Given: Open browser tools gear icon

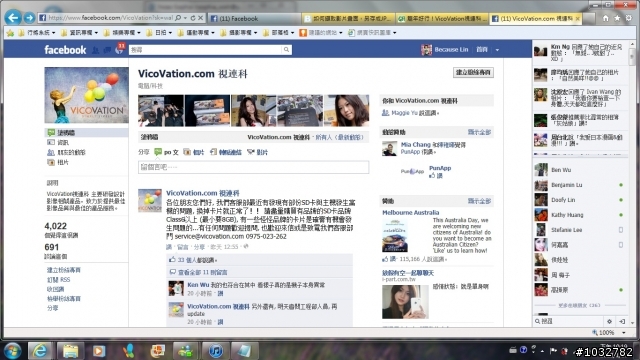Looking at the screenshot, I should [x=629, y=18].
